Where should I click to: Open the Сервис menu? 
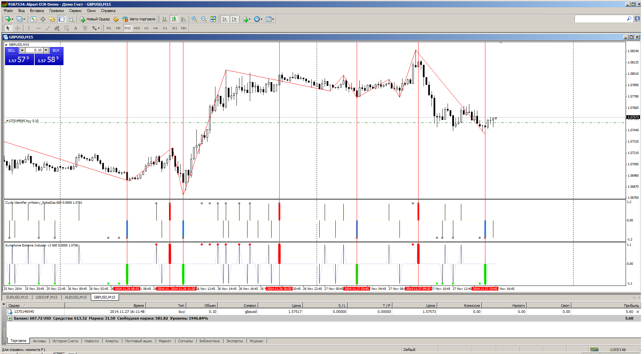(x=75, y=11)
